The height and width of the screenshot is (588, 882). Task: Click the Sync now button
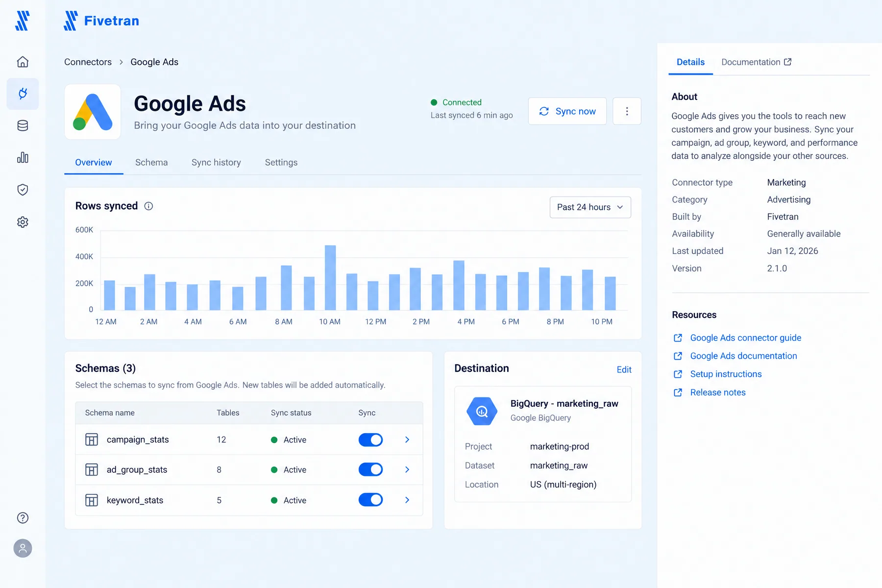click(567, 111)
